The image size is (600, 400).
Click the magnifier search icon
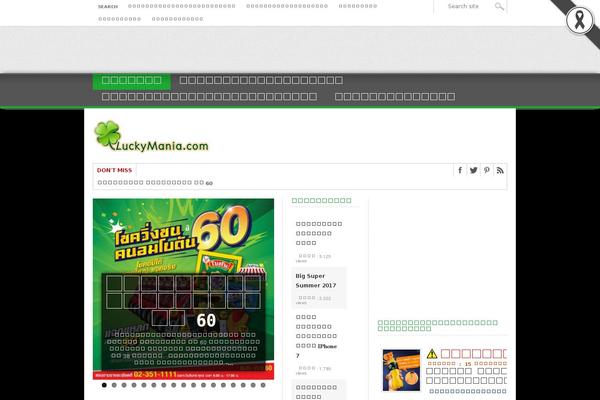499,6
